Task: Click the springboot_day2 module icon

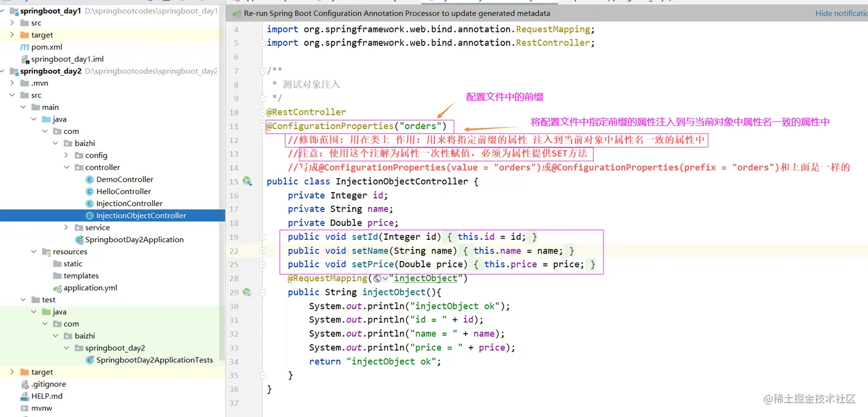Action: coord(14,71)
